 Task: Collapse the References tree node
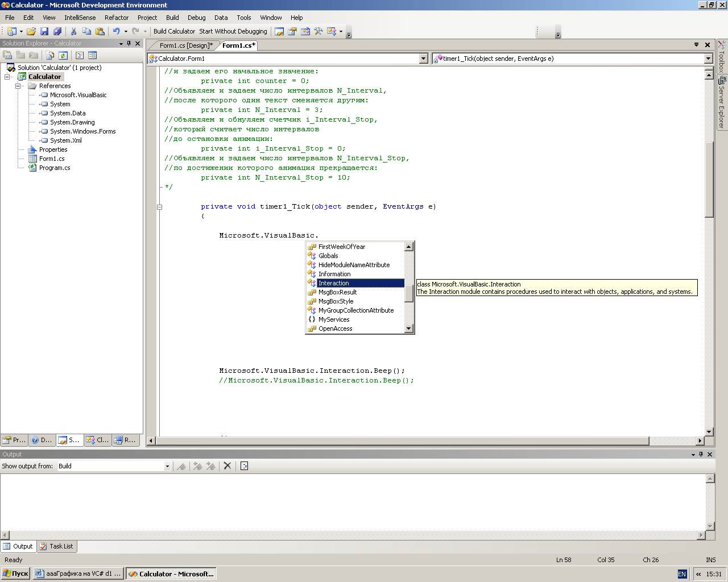coord(18,86)
